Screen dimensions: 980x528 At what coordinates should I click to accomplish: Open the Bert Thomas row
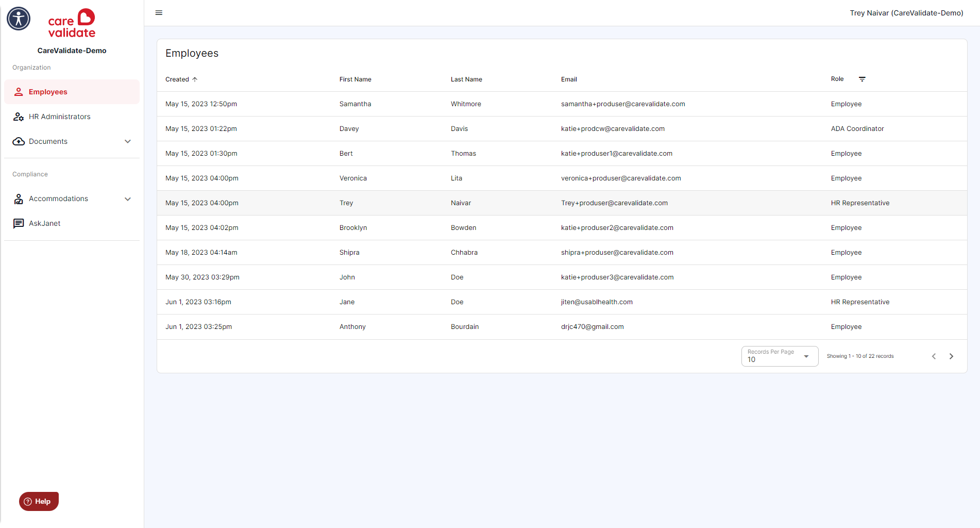562,154
